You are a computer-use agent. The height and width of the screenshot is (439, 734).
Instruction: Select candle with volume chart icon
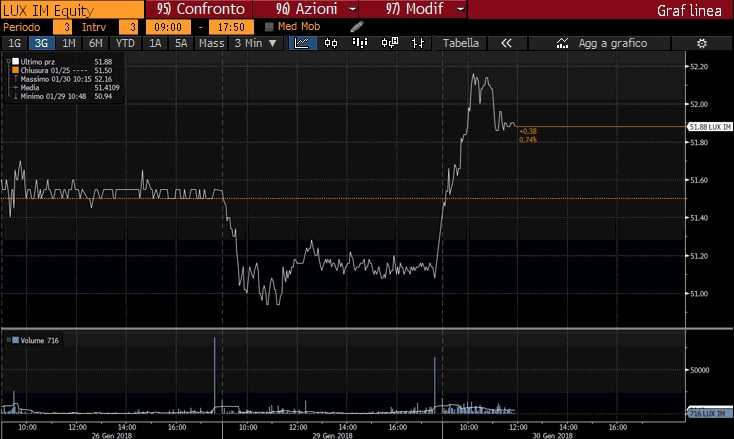(x=389, y=43)
